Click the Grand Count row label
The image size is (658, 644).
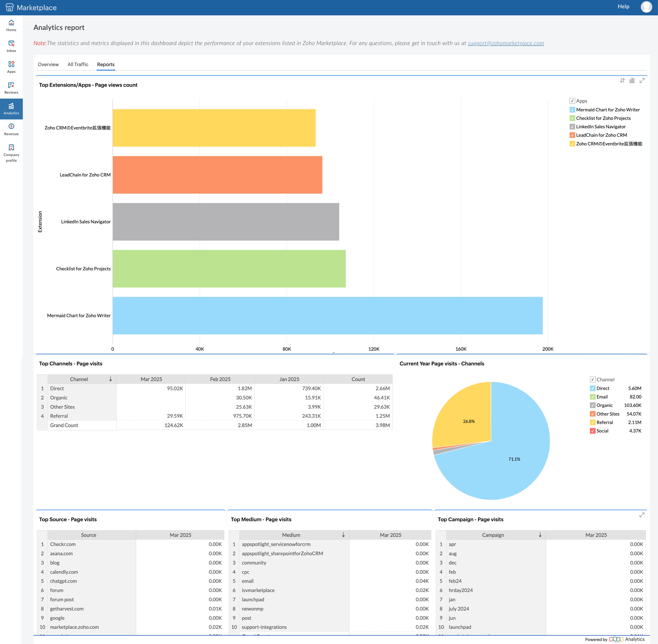64,425
